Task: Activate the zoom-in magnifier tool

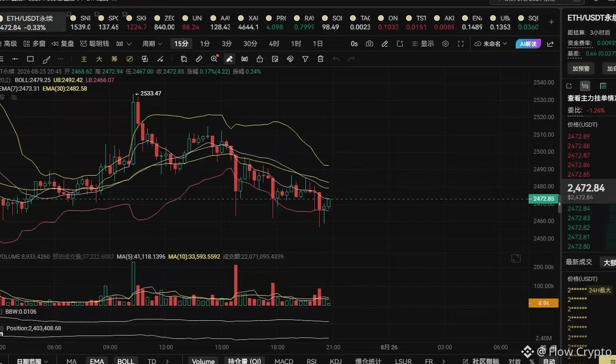Action: [x=214, y=59]
